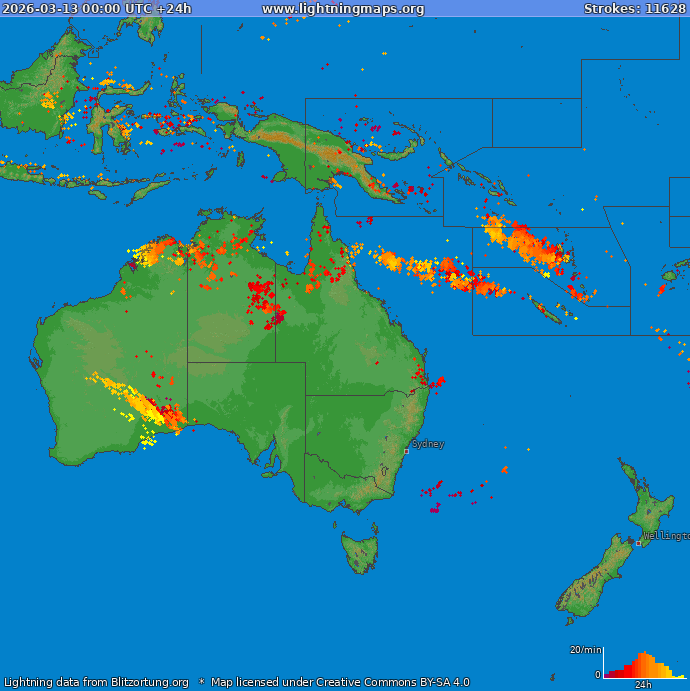Click the 20/min histogram axis label
Viewport: 690px width, 691px height.
click(x=585, y=650)
